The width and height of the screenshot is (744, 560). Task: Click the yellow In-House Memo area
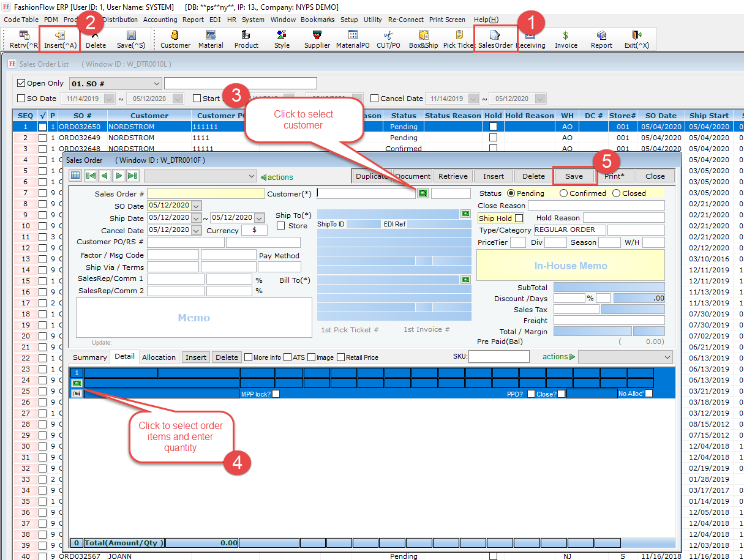pos(570,266)
